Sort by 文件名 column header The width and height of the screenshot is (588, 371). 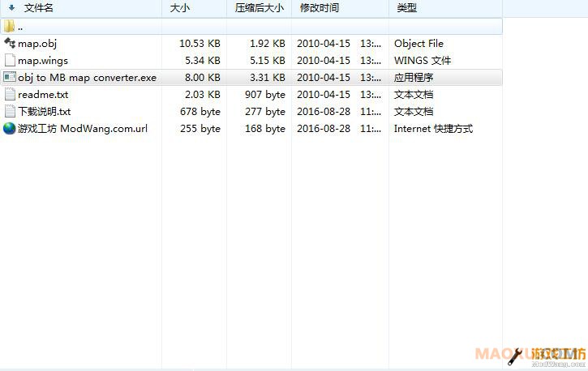click(x=38, y=8)
